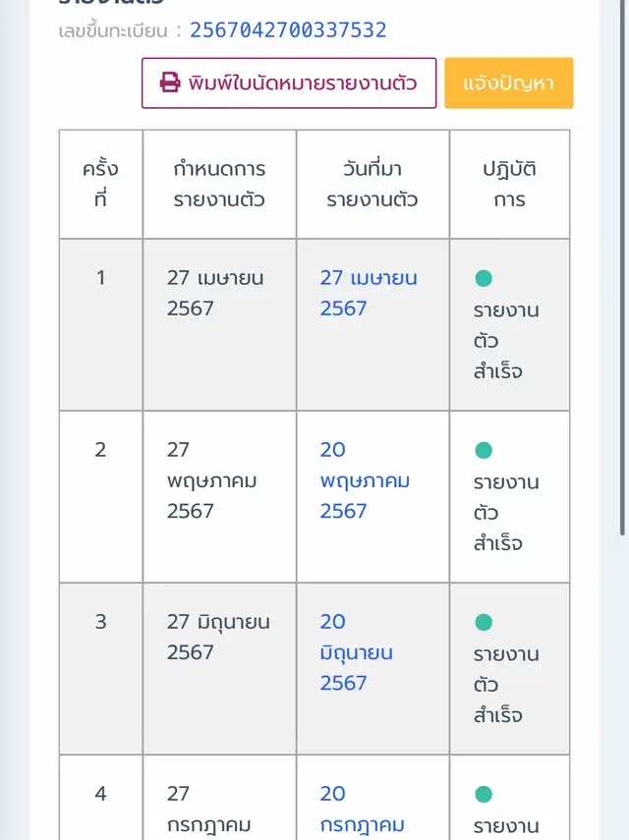Click the yellow แจ้งปัญหา button
This screenshot has height=840, width=629.
(x=508, y=84)
